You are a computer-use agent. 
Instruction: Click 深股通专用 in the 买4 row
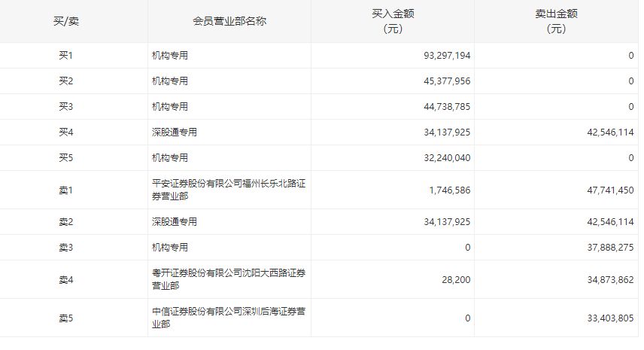tap(175, 132)
